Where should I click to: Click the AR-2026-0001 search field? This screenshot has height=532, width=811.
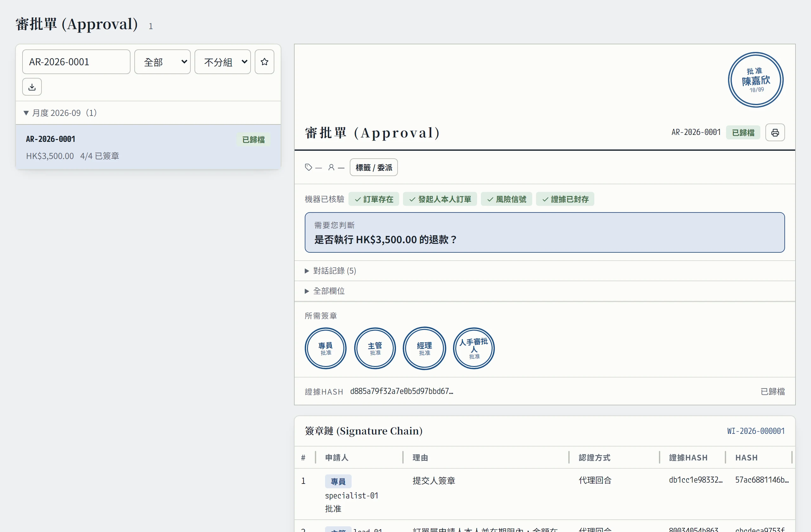tap(76, 62)
